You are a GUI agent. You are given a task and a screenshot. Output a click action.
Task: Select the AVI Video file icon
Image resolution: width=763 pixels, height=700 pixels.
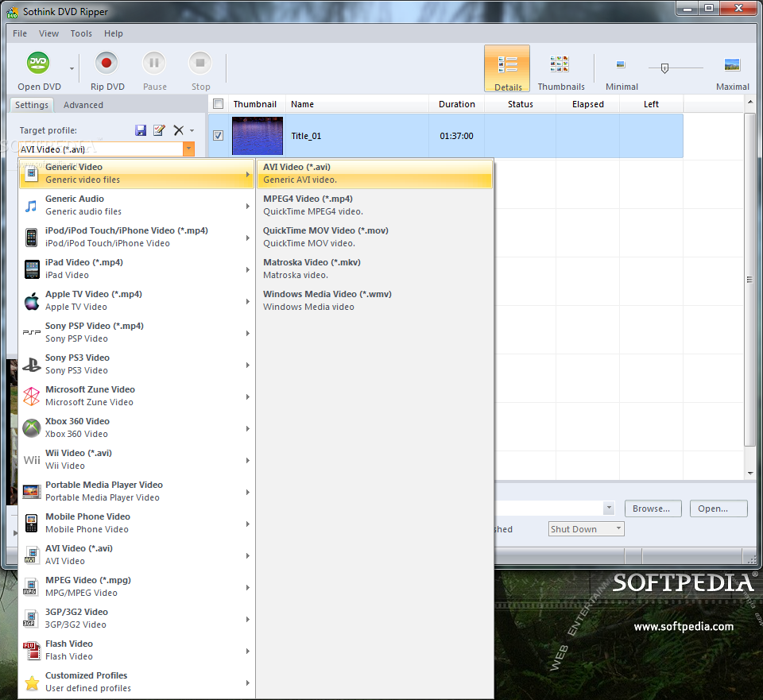coord(32,555)
